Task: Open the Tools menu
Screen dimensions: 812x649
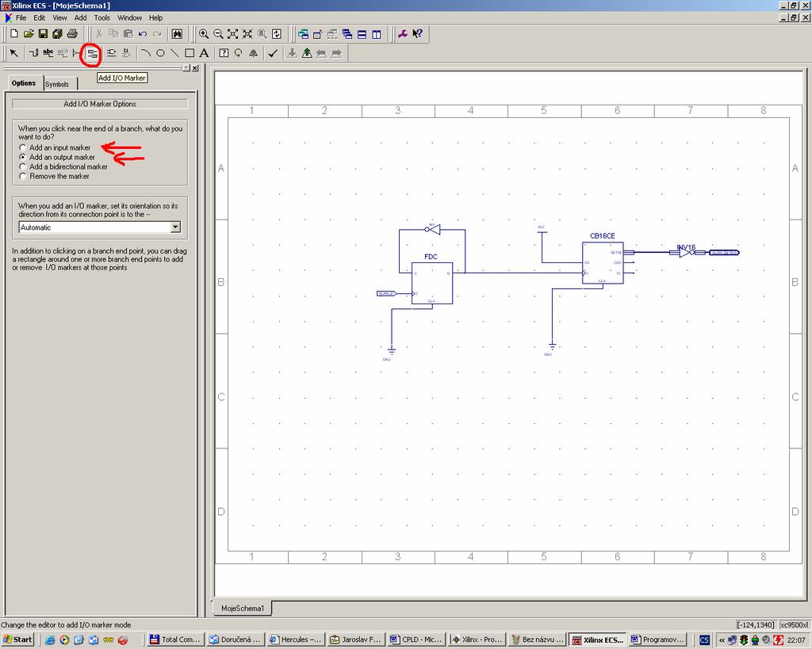Action: point(102,17)
